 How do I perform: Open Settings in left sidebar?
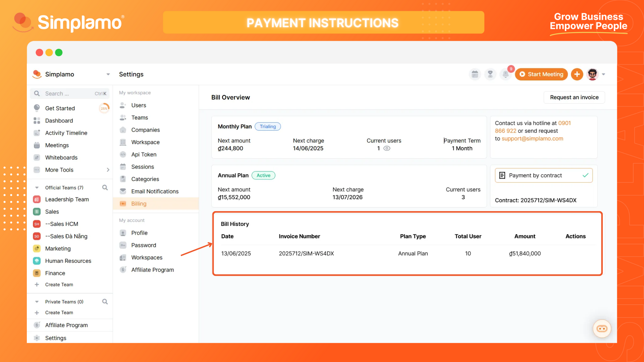56,338
